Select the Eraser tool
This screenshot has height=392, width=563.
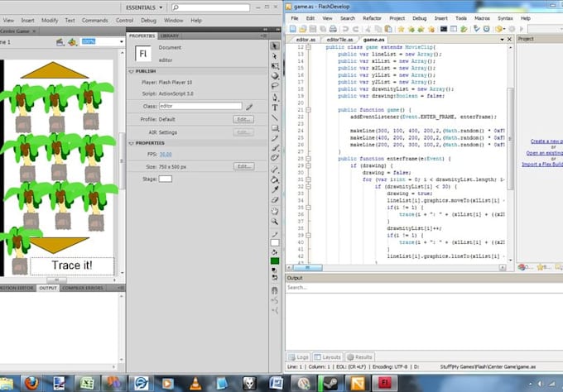[x=275, y=200]
